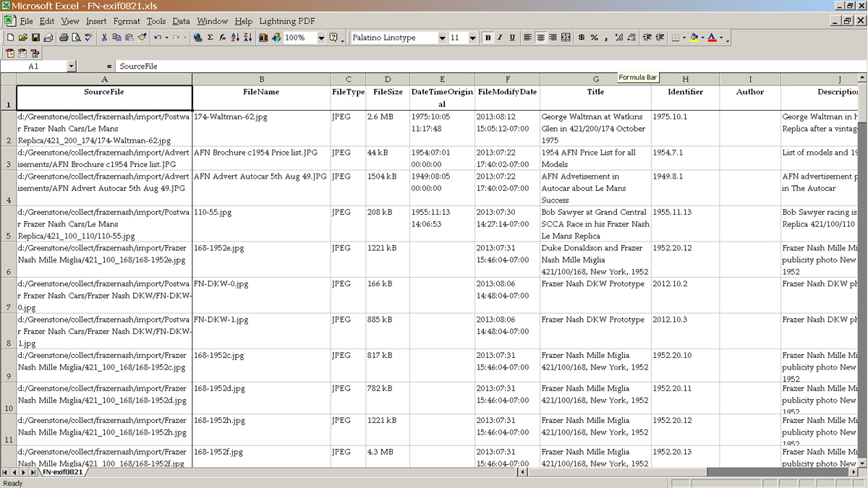868x488 pixels.
Task: Open the Edit menu
Action: tap(47, 22)
